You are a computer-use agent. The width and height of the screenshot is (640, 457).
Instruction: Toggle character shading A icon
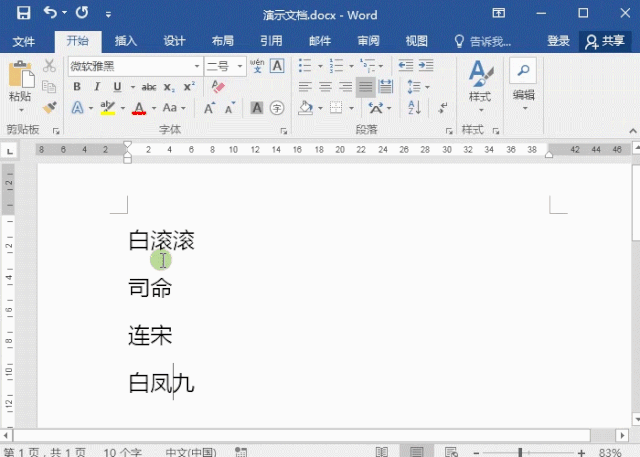[257, 108]
